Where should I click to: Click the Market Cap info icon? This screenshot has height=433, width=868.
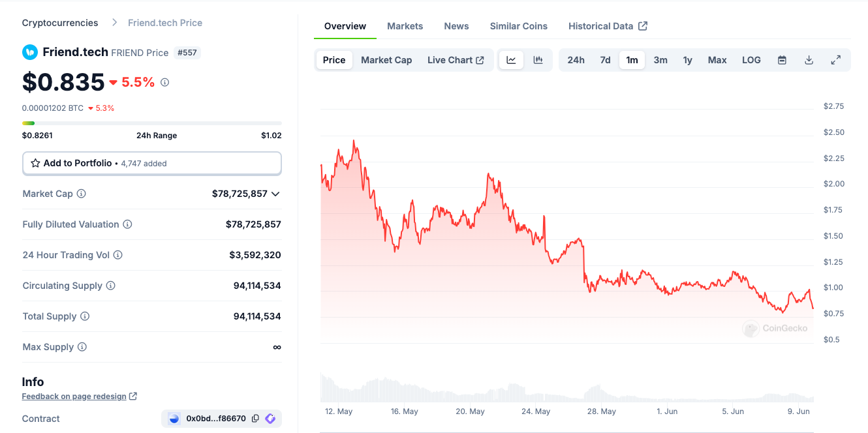click(82, 194)
